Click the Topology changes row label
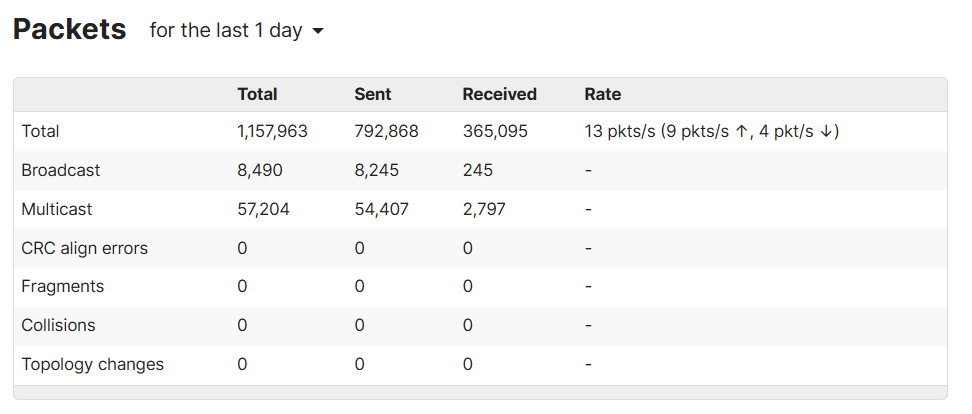This screenshot has width=972, height=414. point(92,364)
